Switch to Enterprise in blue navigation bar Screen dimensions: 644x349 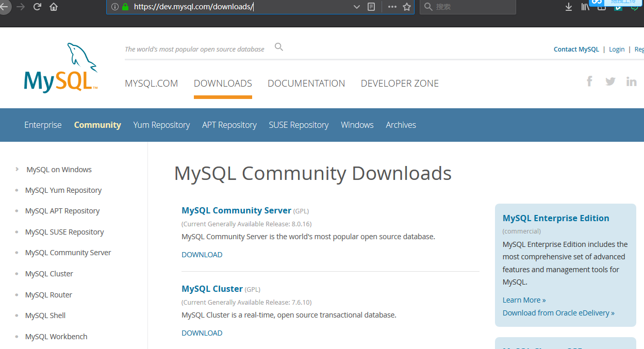pyautogui.click(x=43, y=125)
